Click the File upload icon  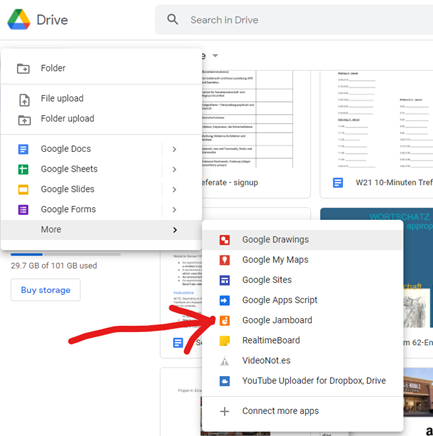(24, 100)
